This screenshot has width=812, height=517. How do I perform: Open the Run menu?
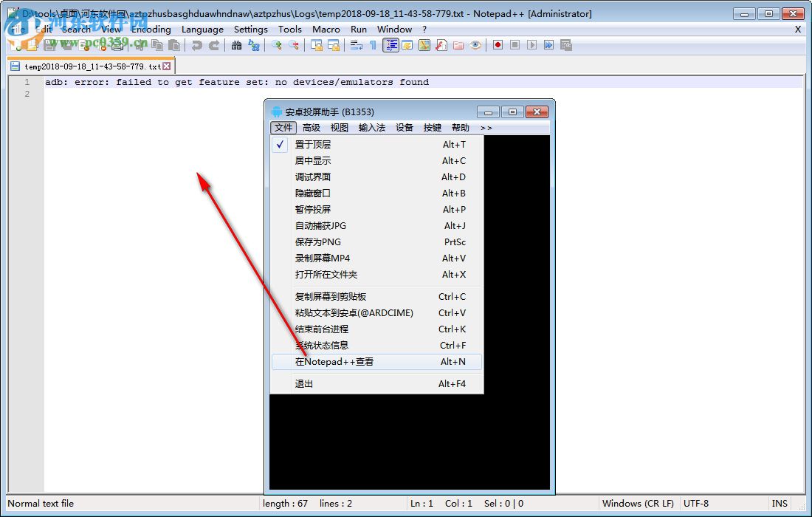[358, 30]
